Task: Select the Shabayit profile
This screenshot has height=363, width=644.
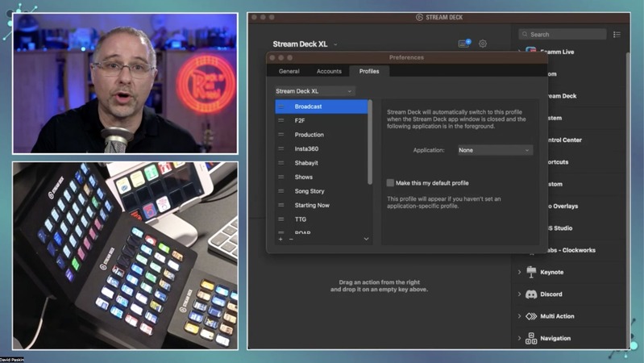Action: point(322,163)
